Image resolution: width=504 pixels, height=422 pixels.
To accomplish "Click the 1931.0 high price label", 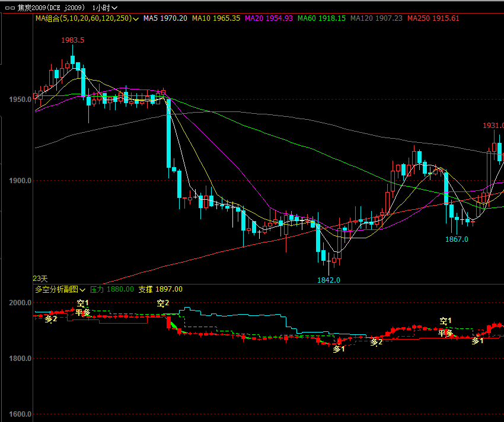I will point(493,126).
